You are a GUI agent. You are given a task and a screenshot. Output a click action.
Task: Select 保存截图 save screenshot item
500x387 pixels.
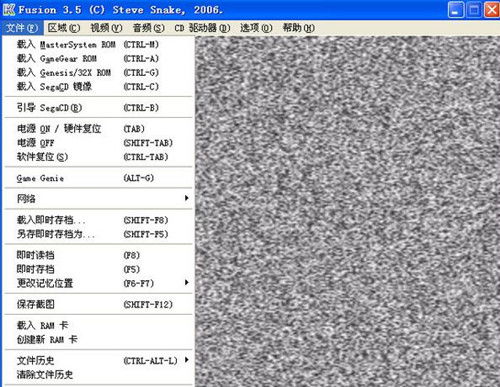(99, 304)
